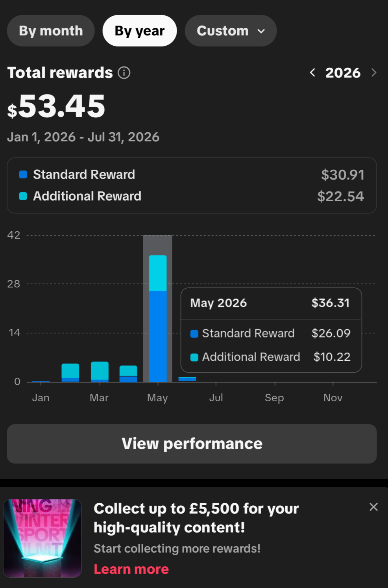388x588 pixels.
Task: Follow the Learn more link
Action: tap(131, 569)
